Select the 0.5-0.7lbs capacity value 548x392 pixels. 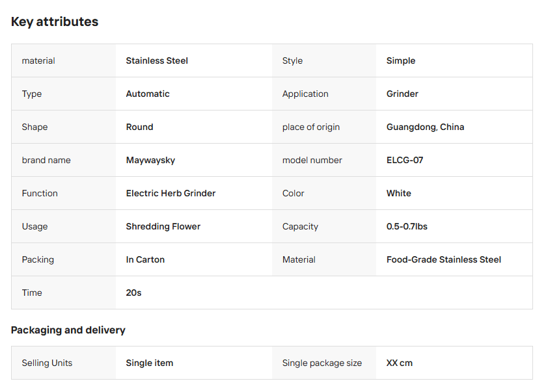click(407, 226)
